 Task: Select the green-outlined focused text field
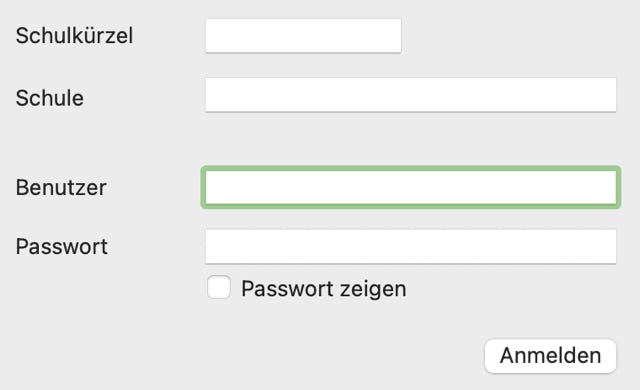tap(411, 187)
